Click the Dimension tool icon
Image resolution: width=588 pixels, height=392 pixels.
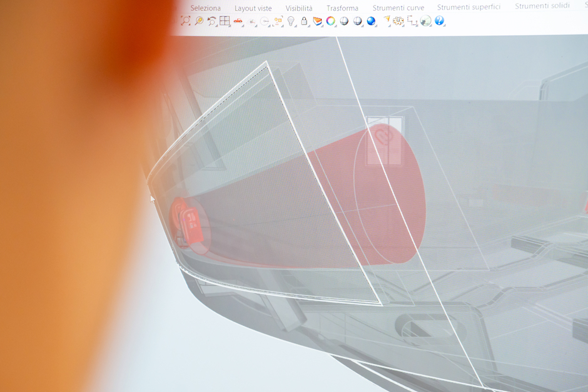coord(412,21)
